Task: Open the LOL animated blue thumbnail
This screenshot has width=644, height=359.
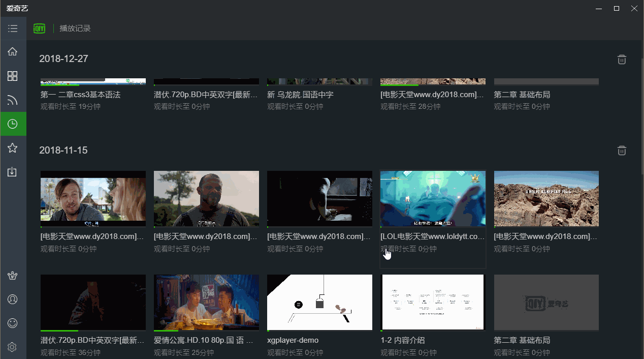Action: click(x=433, y=198)
